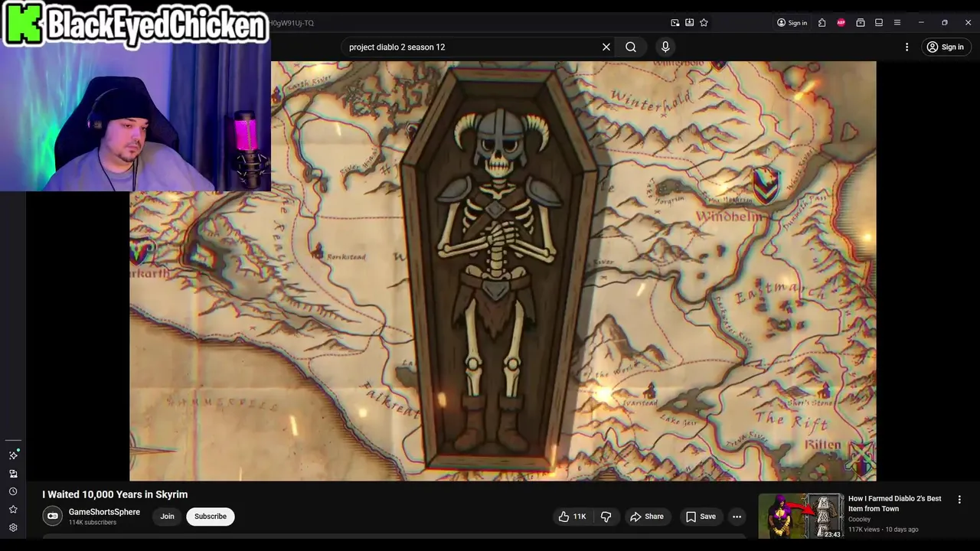Open GameShortsSphere channel avatar
980x551 pixels.
pos(52,517)
